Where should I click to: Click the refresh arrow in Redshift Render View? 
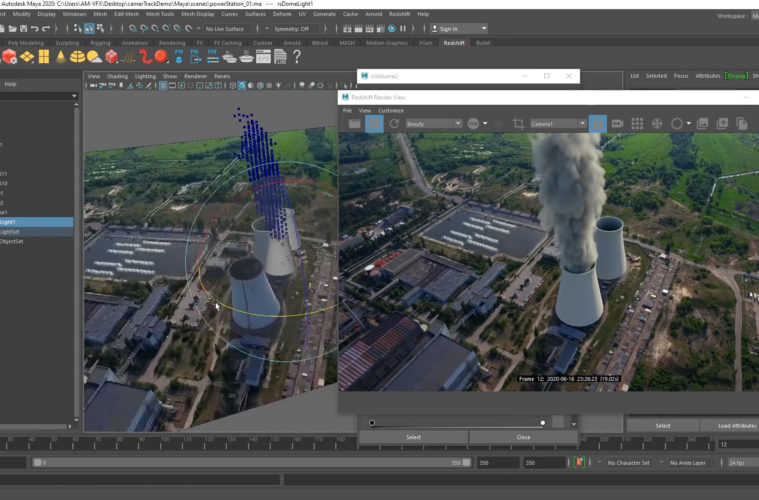394,124
